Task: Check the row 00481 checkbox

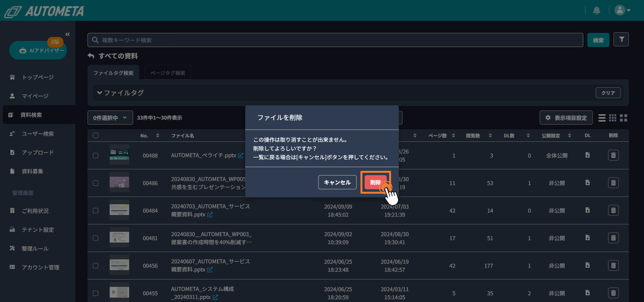Action: coord(95,238)
